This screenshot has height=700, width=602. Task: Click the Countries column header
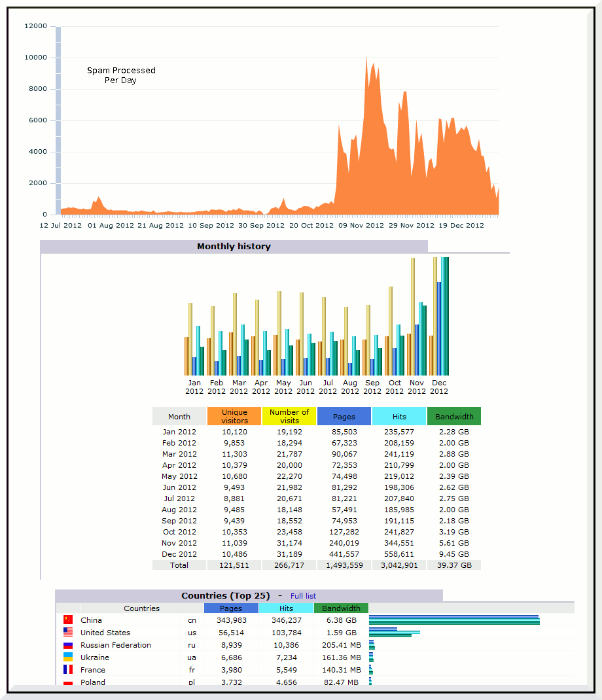click(x=141, y=608)
